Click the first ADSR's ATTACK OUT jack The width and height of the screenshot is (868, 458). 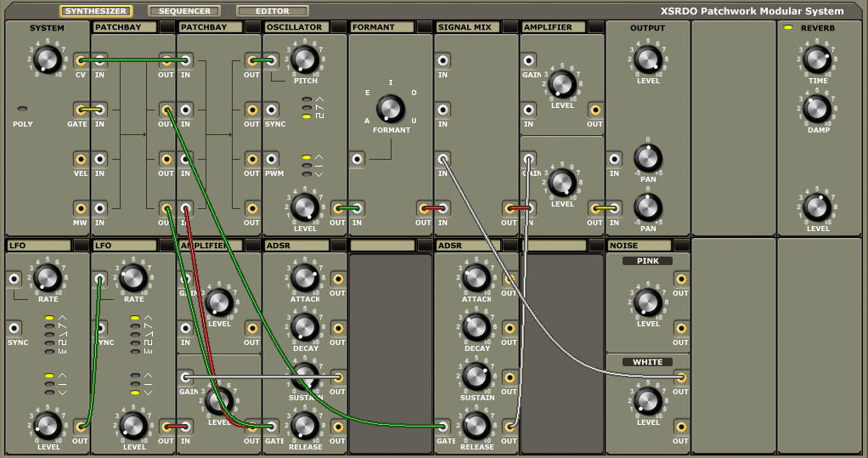coord(338,279)
